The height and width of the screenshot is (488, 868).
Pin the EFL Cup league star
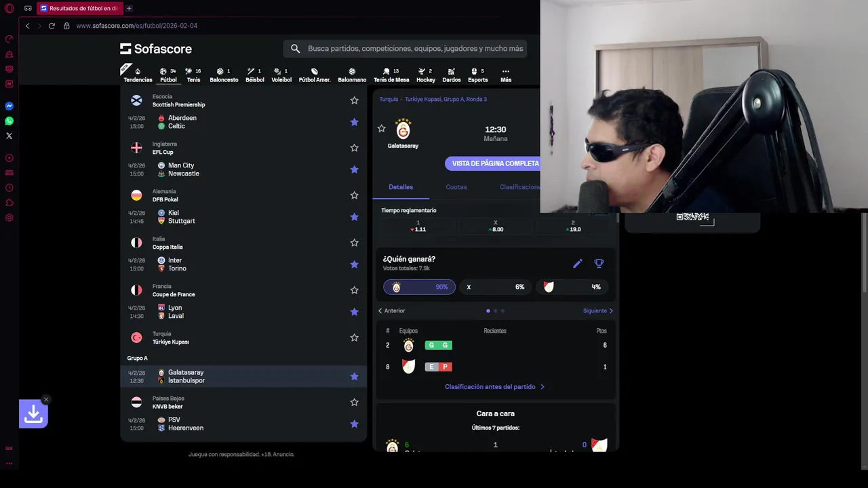354,148
